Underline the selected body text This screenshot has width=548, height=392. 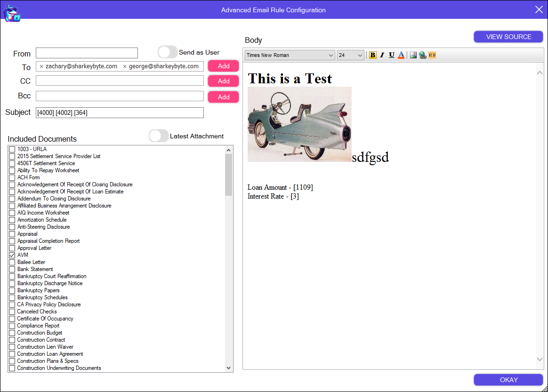[x=392, y=55]
